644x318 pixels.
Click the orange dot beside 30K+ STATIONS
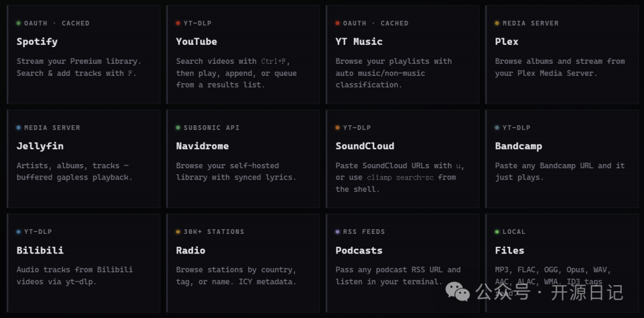(178, 231)
